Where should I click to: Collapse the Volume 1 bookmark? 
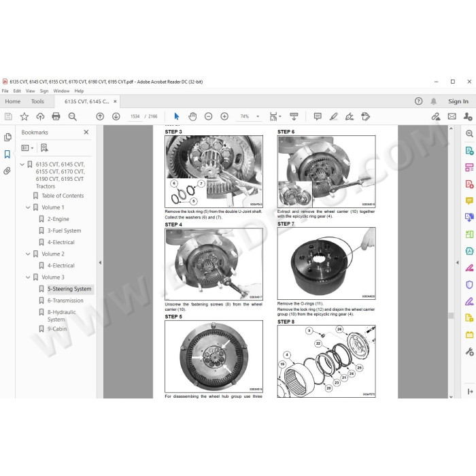click(28, 207)
